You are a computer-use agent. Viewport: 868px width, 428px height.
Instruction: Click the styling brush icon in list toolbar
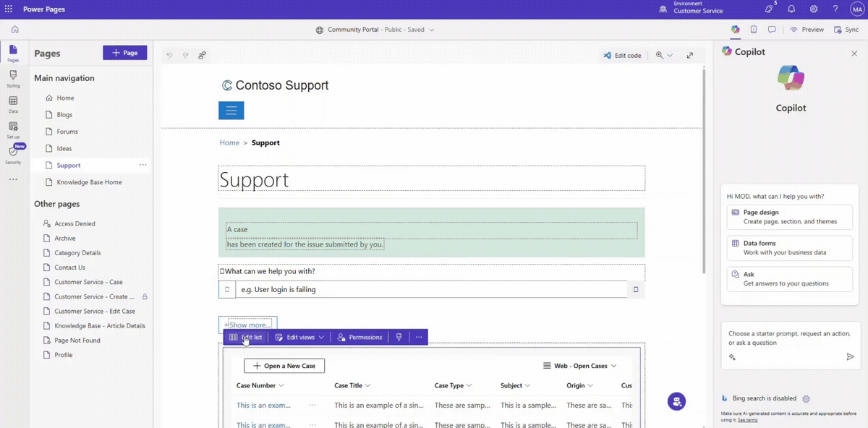(399, 337)
